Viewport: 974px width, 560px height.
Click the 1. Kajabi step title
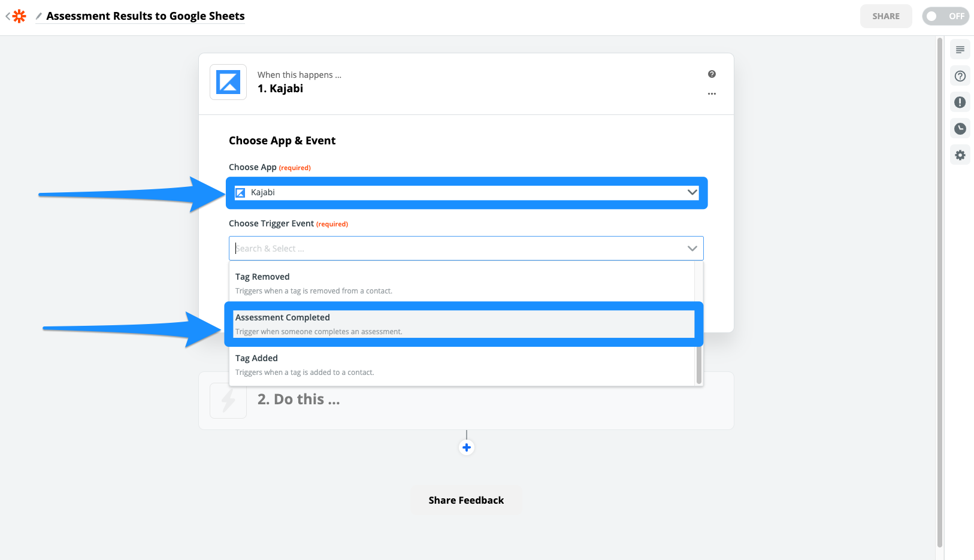coord(280,89)
